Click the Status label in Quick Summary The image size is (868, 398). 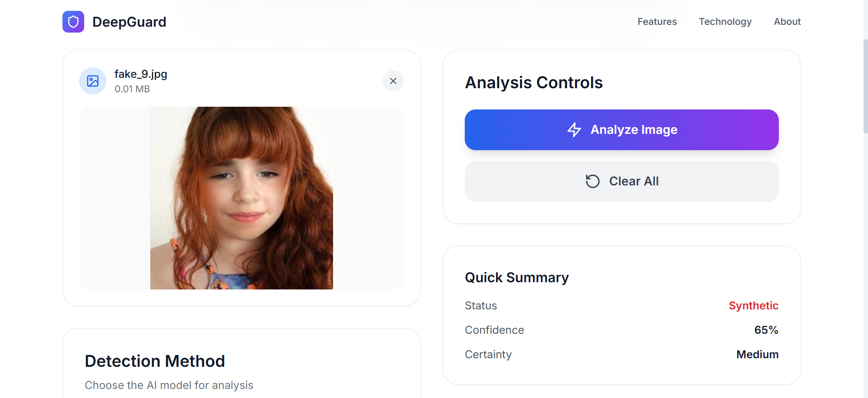(x=481, y=306)
